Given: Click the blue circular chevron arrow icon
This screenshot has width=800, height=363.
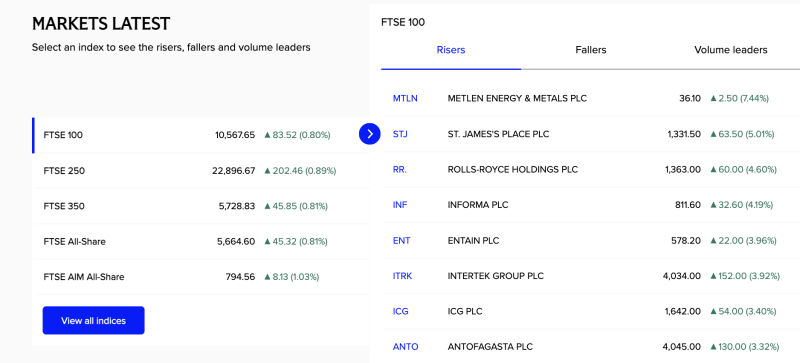Looking at the screenshot, I should 370,134.
